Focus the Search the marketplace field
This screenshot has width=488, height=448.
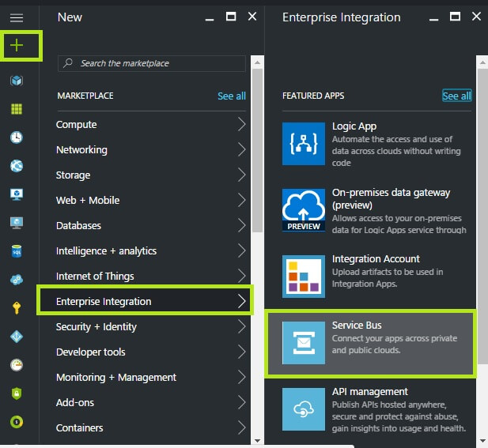coord(152,63)
